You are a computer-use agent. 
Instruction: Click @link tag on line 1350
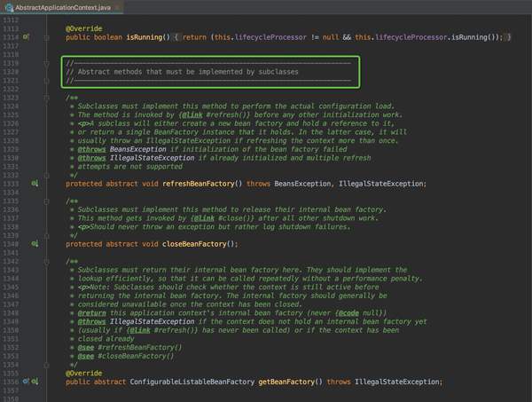140,330
